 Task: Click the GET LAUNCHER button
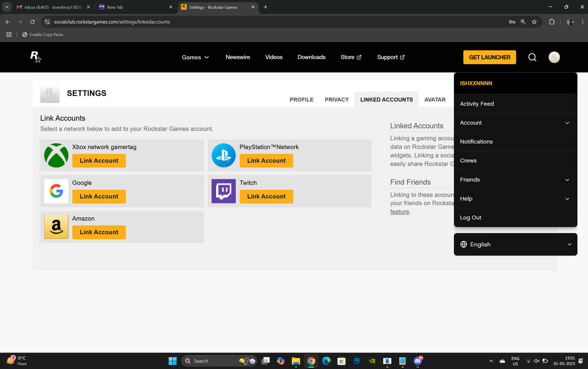click(x=489, y=57)
